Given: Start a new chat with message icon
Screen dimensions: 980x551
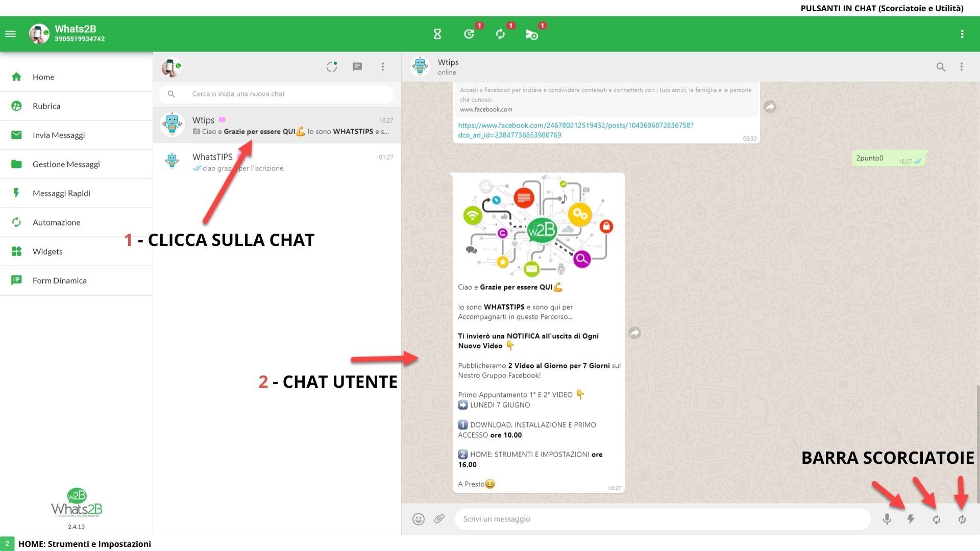Looking at the screenshot, I should click(357, 67).
